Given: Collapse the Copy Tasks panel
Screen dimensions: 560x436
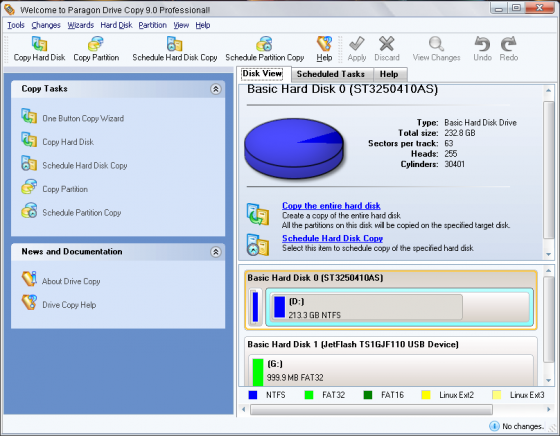Looking at the screenshot, I should pos(216,89).
